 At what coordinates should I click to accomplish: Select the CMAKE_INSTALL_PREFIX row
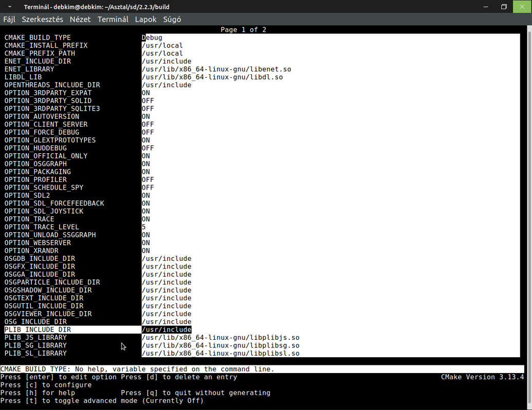(46, 46)
